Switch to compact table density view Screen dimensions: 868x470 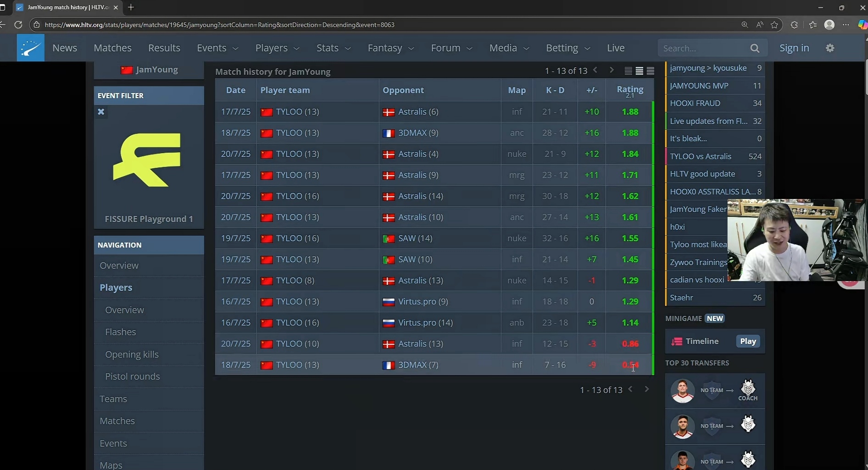pyautogui.click(x=629, y=71)
